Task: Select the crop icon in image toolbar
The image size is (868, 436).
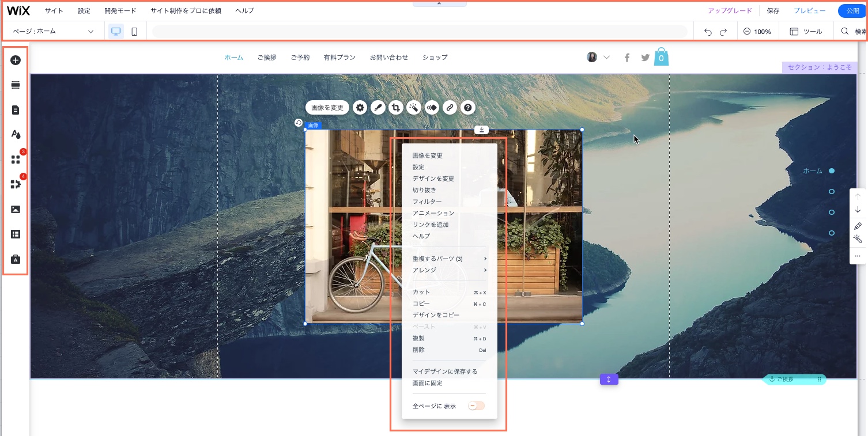Action: [396, 107]
